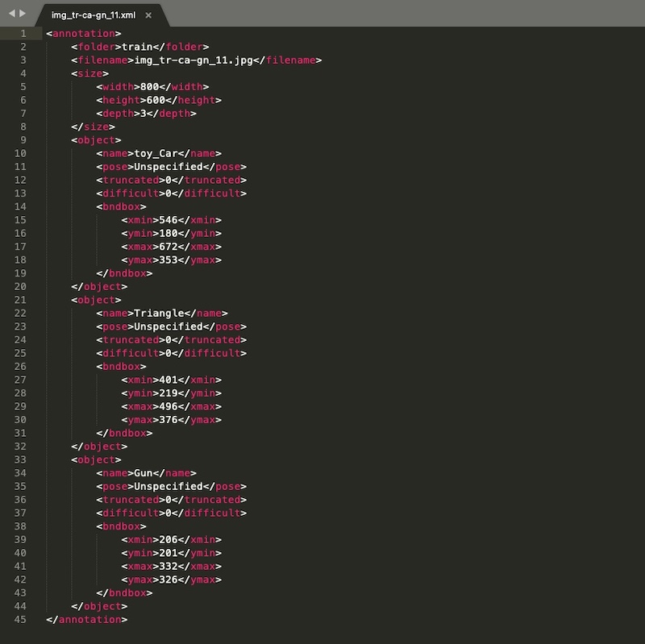
Task: Click the xmax value 332
Action: click(169, 567)
